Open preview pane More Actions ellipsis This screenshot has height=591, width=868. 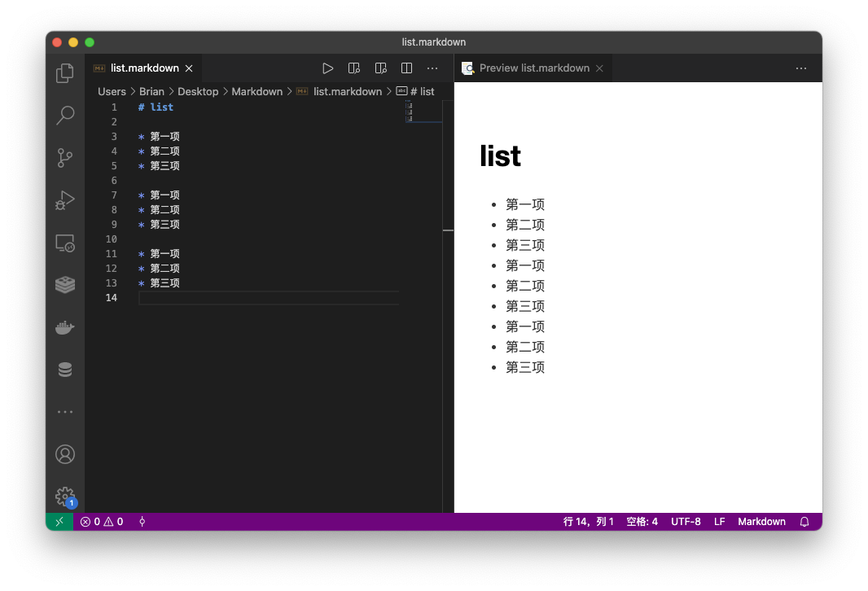[801, 68]
